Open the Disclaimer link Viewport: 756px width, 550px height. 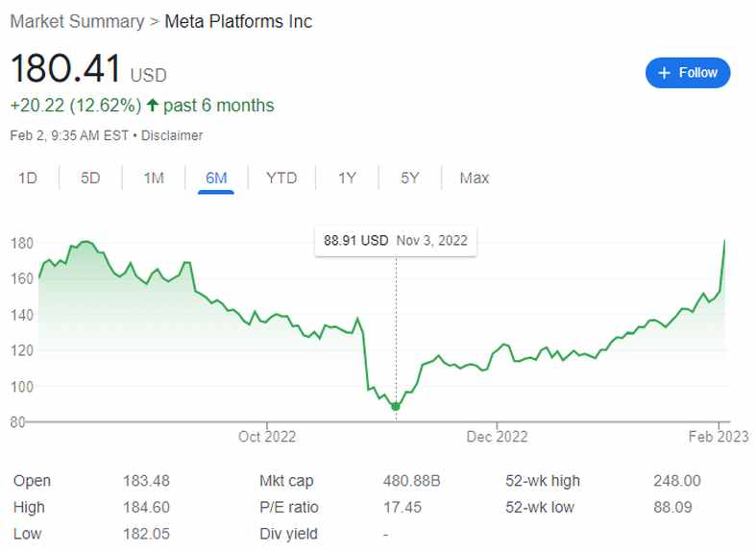[x=172, y=135]
